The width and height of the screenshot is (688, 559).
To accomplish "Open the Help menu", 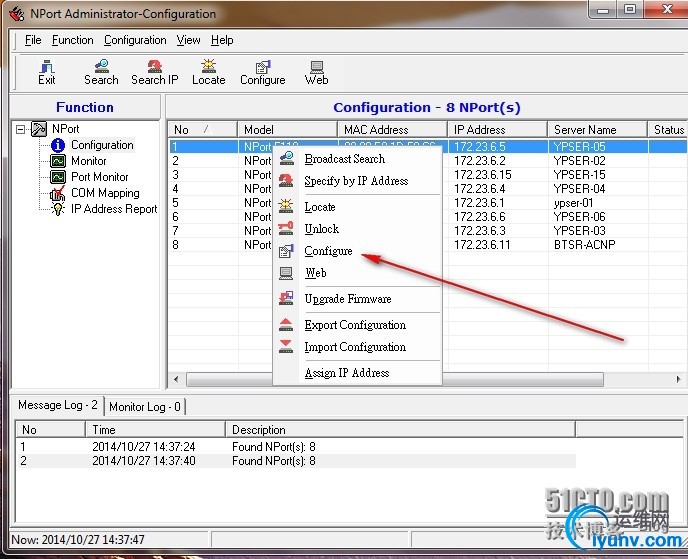I will click(x=222, y=40).
